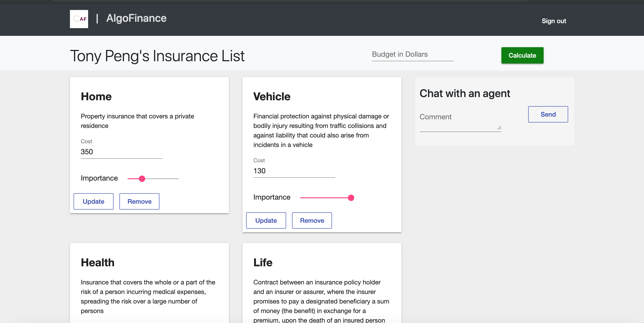
Task: Click the comment box resize handle
Action: click(499, 128)
